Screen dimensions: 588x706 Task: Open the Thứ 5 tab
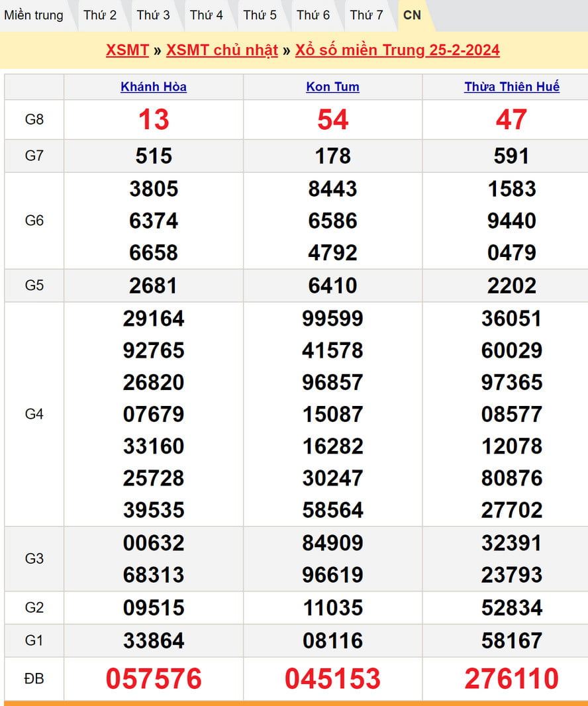pyautogui.click(x=260, y=15)
